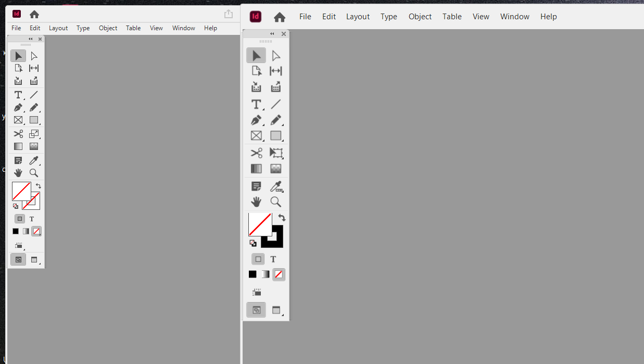
Task: Choose the Page tool in the right window
Action: click(x=256, y=71)
